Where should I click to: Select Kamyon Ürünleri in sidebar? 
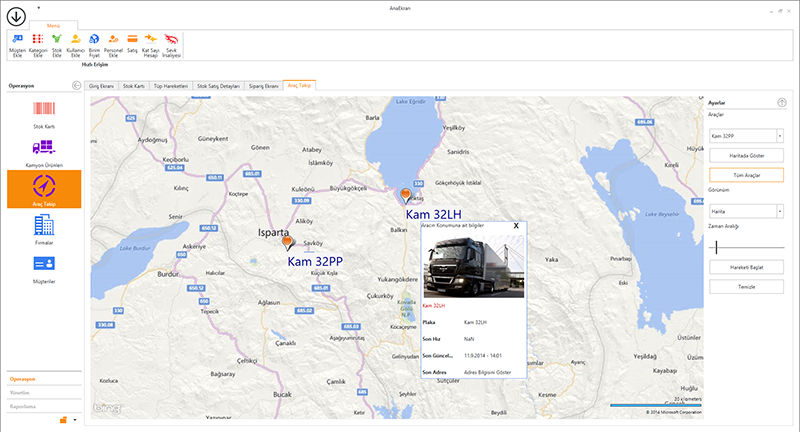pos(44,154)
